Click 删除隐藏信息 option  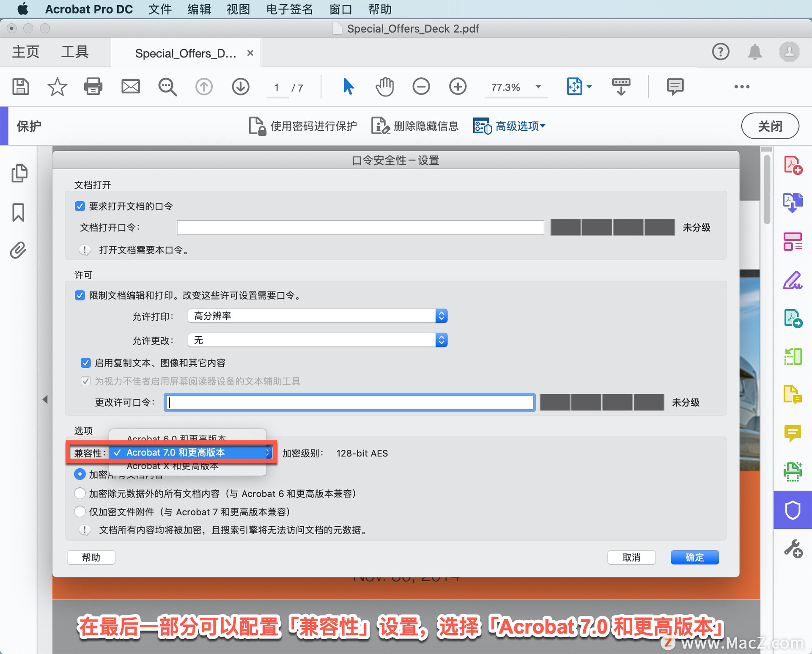[415, 126]
